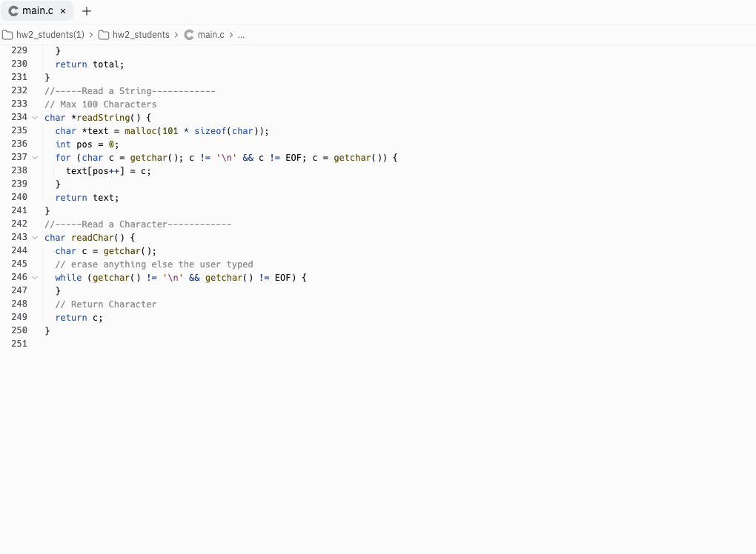
Task: Collapse the for loop at line 237
Action: tap(36, 157)
